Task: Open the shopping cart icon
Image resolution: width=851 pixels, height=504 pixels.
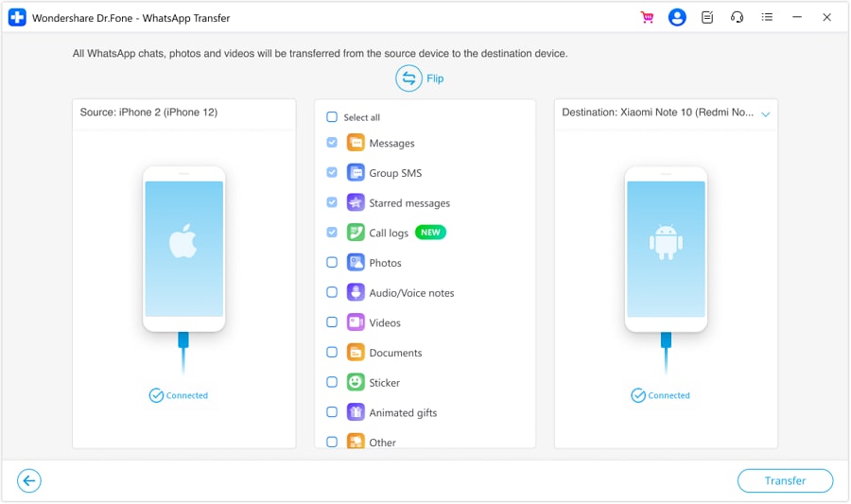Action: click(x=647, y=17)
